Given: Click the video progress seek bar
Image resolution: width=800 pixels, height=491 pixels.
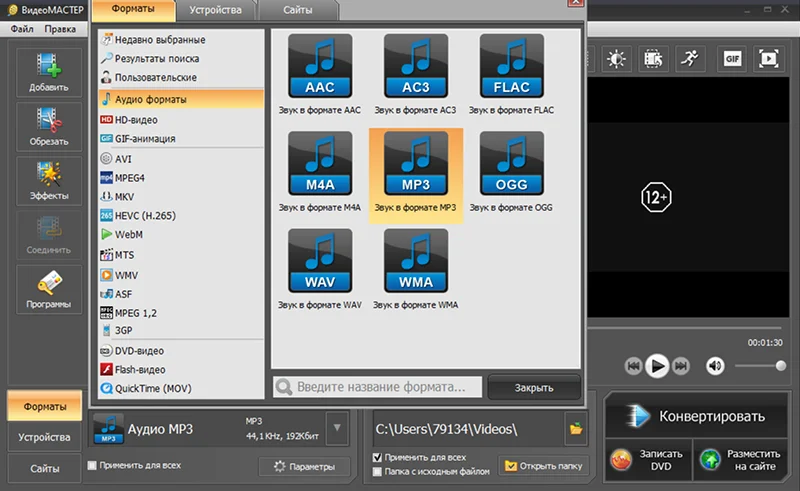Looking at the screenshot, I should pyautogui.click(x=685, y=328).
